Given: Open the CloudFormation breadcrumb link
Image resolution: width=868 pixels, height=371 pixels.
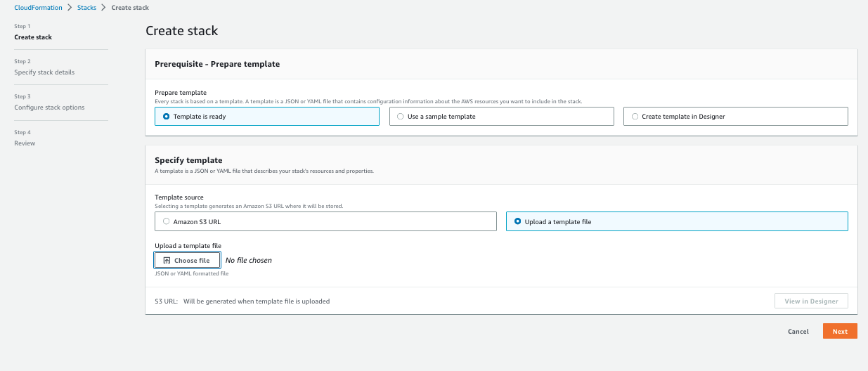Looking at the screenshot, I should (38, 8).
